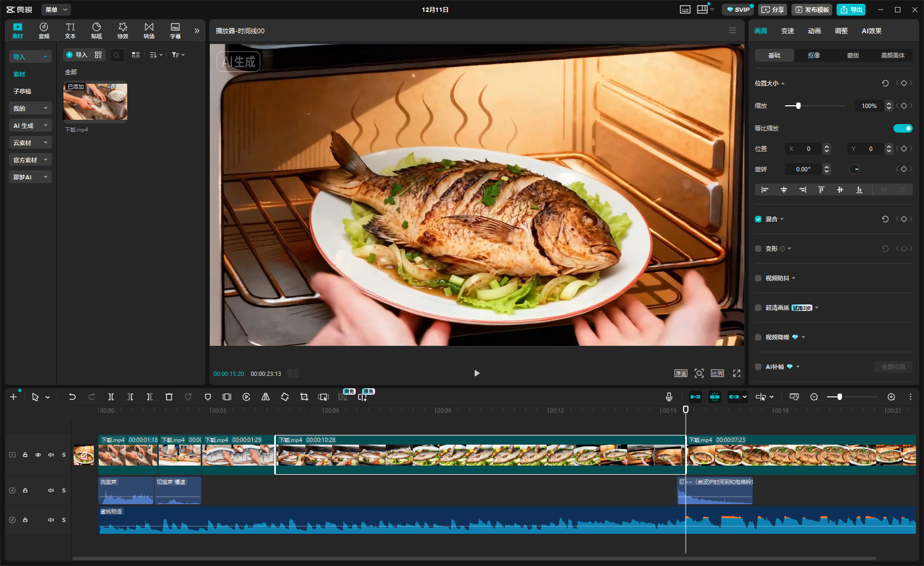Click the 导出 export button
The height and width of the screenshot is (566, 924).
pos(851,10)
